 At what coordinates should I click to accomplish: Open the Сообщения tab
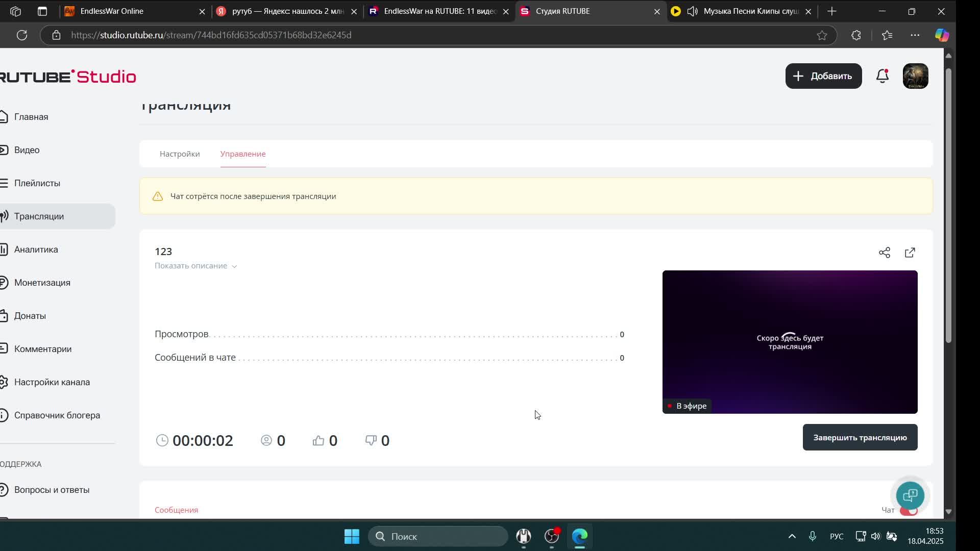[x=177, y=510]
